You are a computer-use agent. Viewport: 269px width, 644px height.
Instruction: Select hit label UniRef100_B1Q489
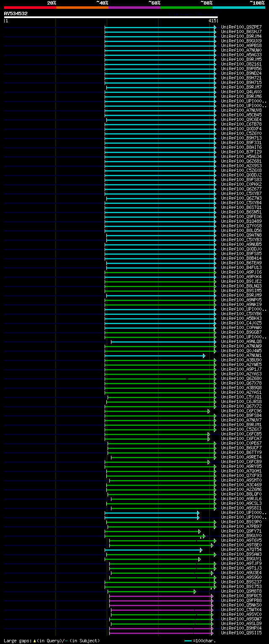241,221
